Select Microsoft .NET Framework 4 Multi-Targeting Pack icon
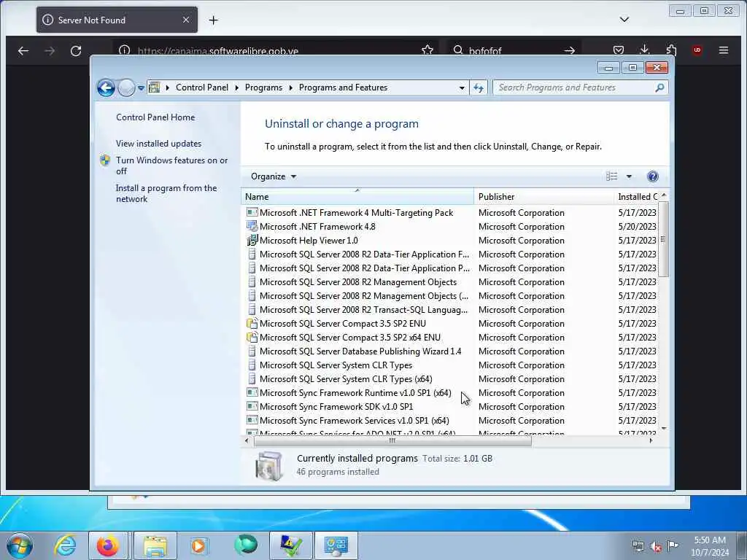 click(252, 212)
